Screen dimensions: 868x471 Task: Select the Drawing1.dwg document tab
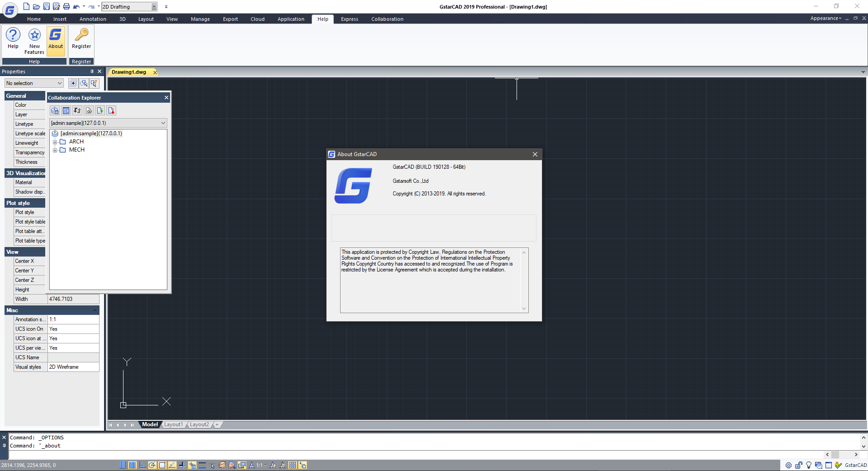[129, 72]
